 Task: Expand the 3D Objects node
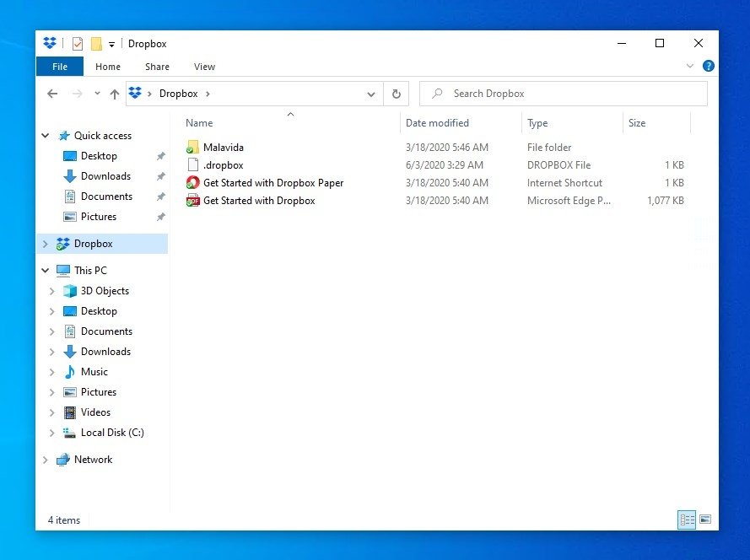52,291
